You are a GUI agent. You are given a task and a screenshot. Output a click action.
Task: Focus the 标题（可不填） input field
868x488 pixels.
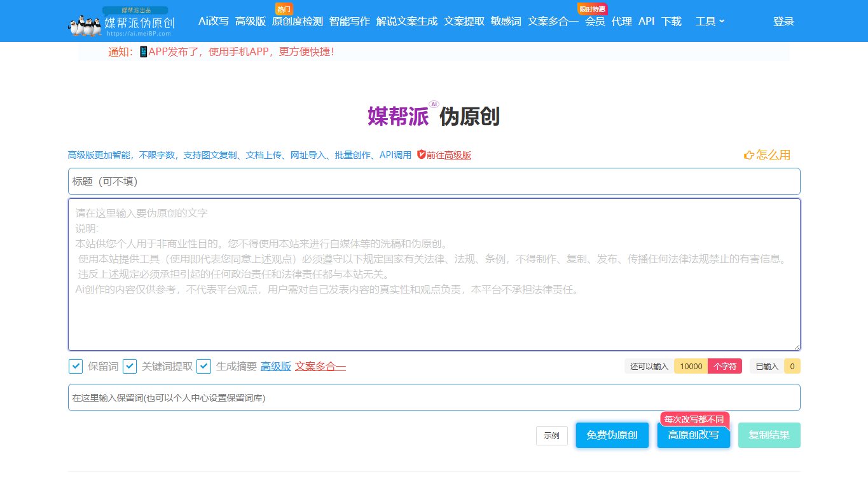coord(434,181)
